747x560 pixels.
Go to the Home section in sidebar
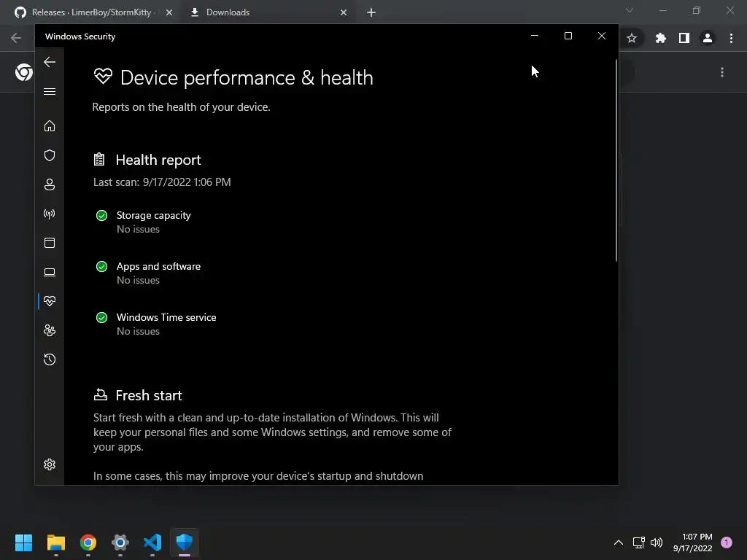click(50, 125)
